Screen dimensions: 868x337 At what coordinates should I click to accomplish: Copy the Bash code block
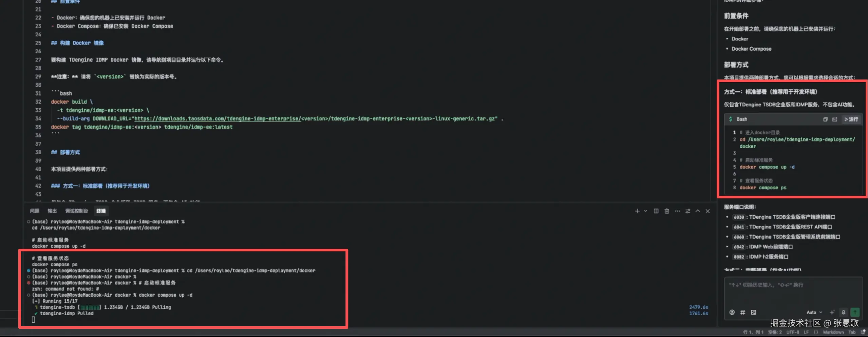(x=825, y=119)
